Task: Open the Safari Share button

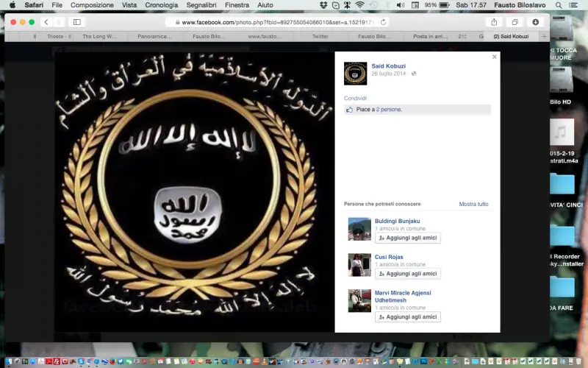Action: (x=494, y=22)
